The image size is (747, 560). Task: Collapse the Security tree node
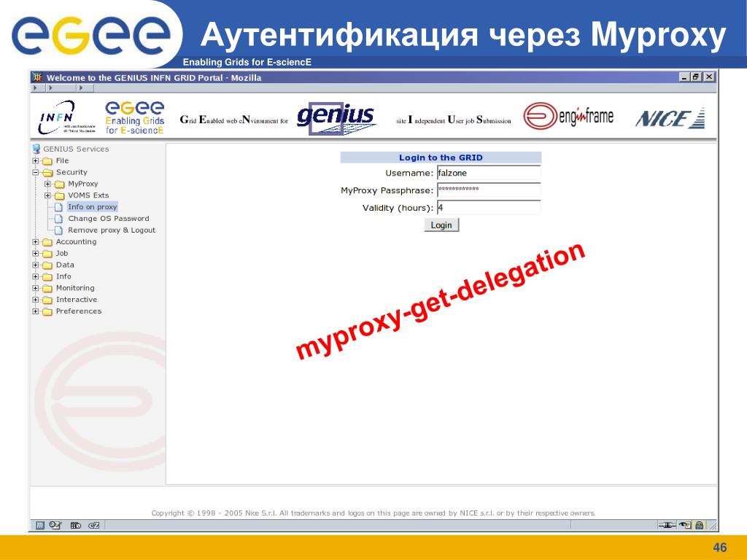click(35, 173)
